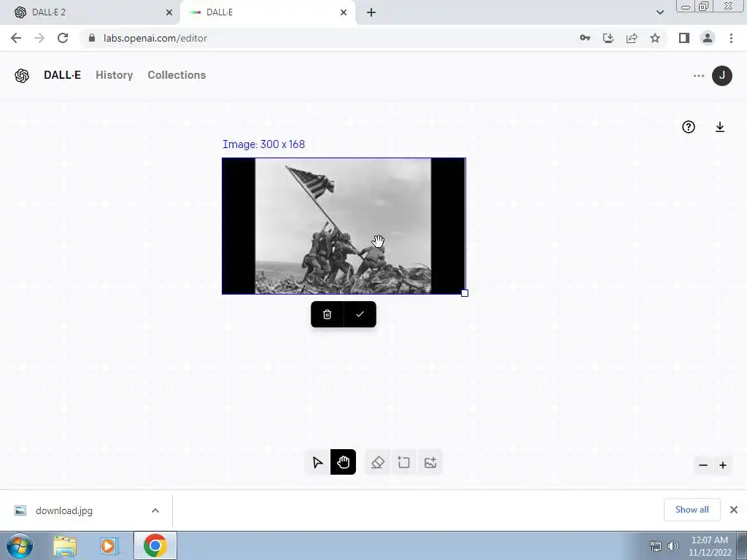Expand the tab search dropdown arrow
This screenshot has width=747, height=560.
pos(659,12)
